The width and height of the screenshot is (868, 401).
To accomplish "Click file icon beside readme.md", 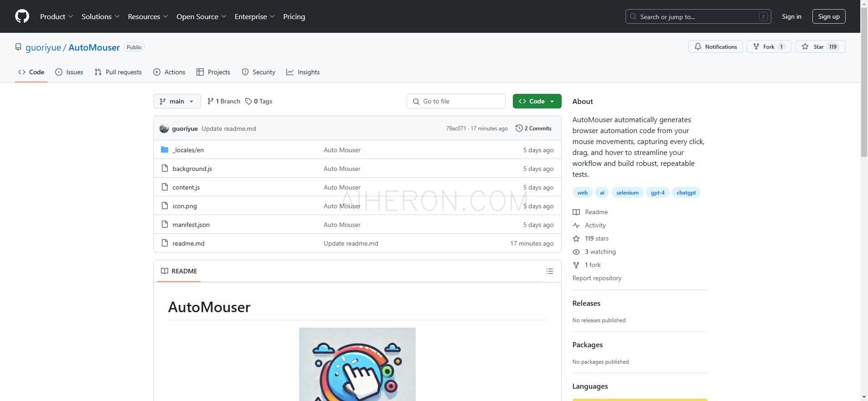I will [x=165, y=243].
